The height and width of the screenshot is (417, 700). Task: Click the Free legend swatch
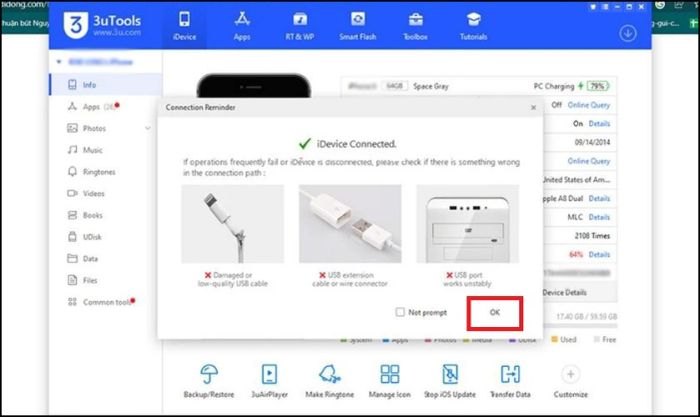(x=596, y=339)
